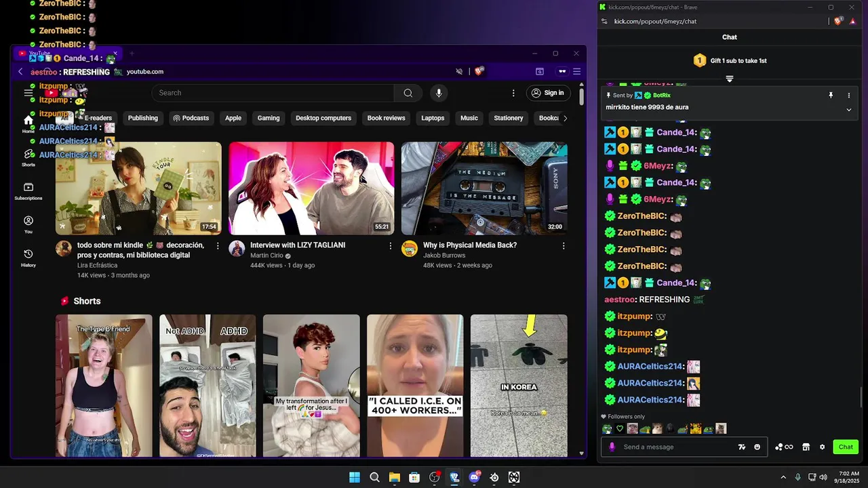This screenshot has width=868, height=488.
Task: Open options menu on pinned BotRix message
Action: coord(848,96)
